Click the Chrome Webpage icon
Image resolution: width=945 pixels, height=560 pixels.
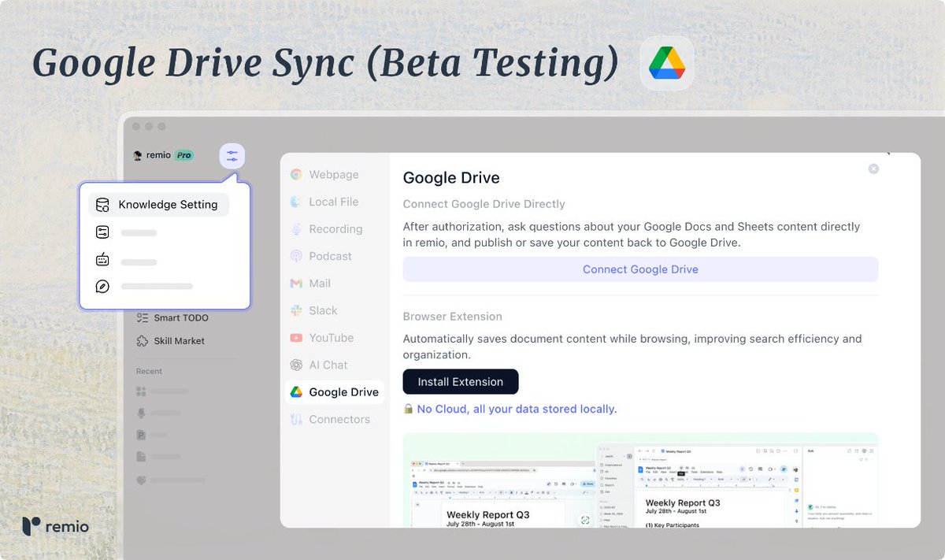tap(296, 175)
